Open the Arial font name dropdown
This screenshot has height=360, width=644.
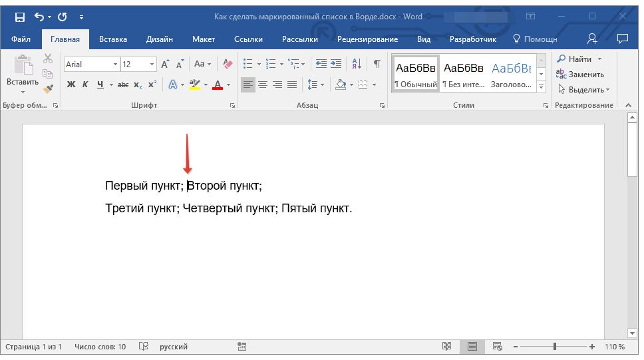click(115, 65)
